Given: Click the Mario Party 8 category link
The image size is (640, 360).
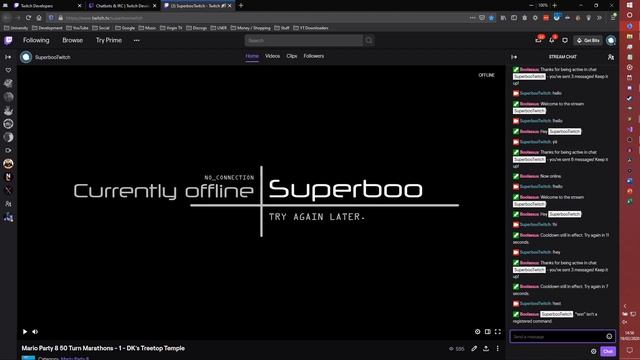Looking at the screenshot, I should (x=75, y=358).
